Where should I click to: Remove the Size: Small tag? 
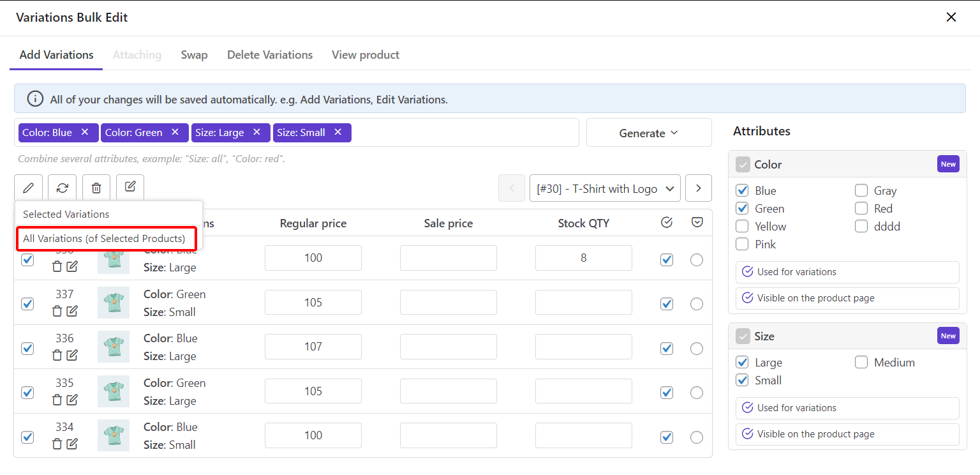[x=338, y=132]
